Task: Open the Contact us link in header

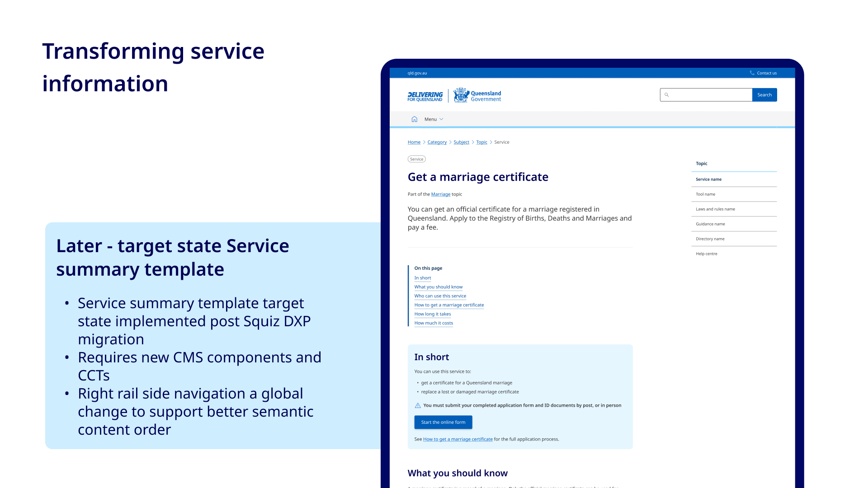Action: 767,73
